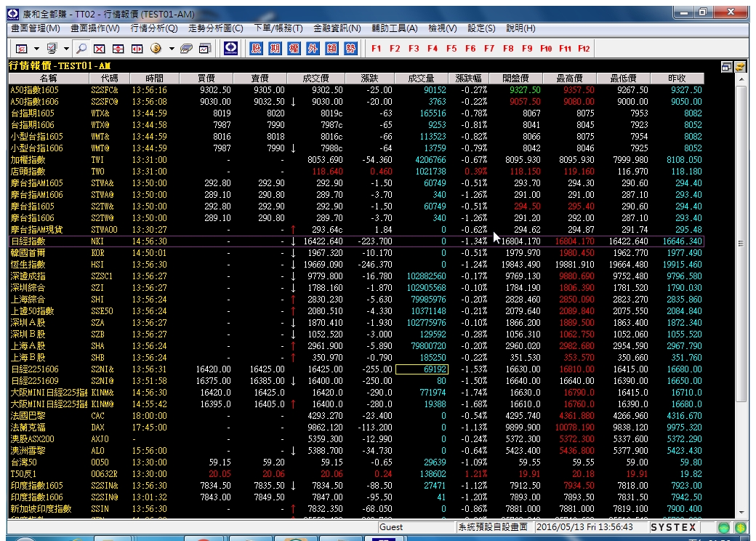The width and height of the screenshot is (756, 541).
Task: Select the 台指期1605 row name
Action: click(32, 113)
